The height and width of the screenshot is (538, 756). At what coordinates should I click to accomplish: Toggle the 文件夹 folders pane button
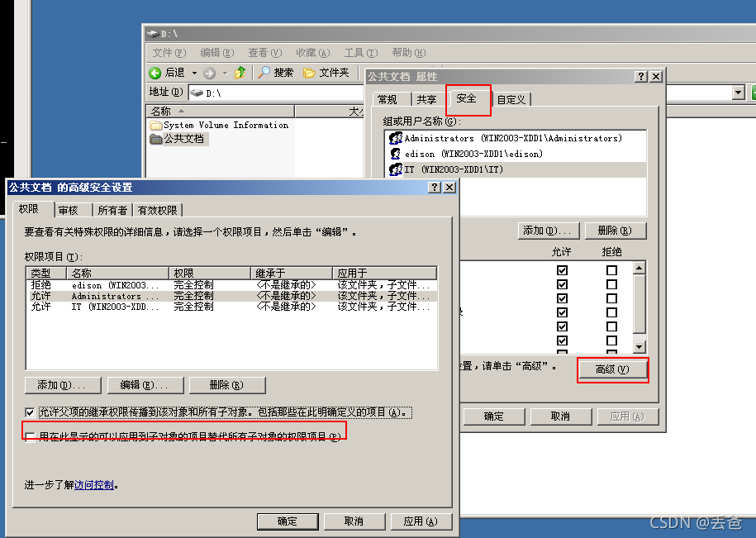point(326,73)
